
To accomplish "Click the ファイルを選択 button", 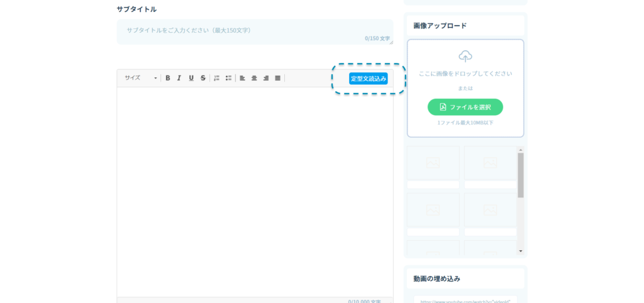I will pos(465,107).
